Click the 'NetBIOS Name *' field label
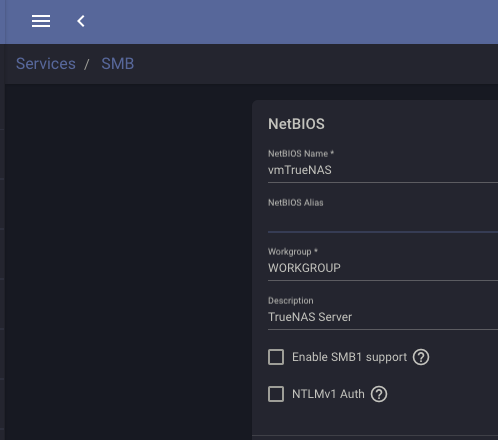498x440 pixels. (301, 153)
